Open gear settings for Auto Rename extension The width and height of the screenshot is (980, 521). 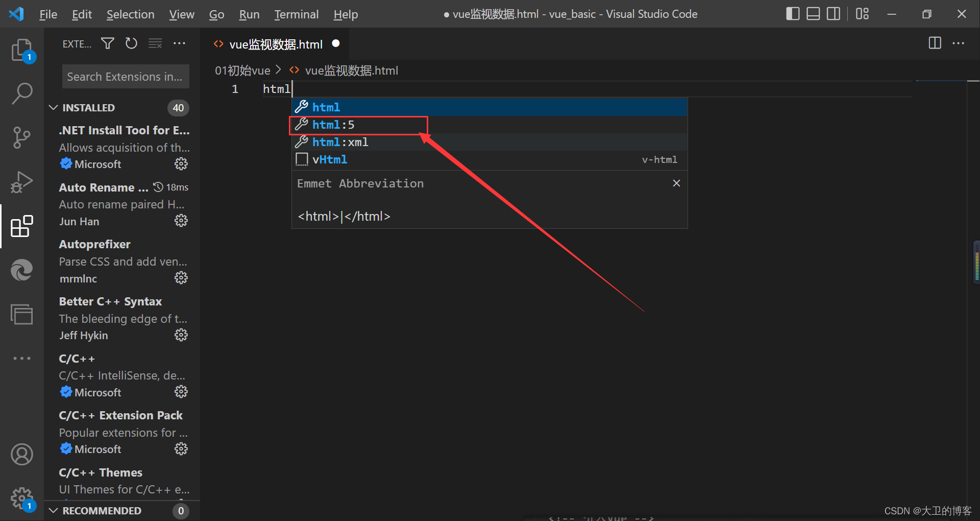(181, 221)
